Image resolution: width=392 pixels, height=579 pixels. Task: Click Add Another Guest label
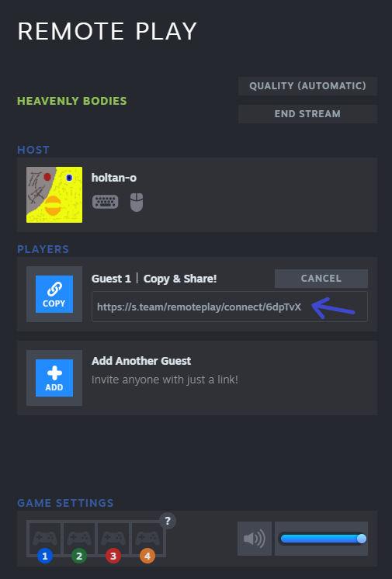[141, 361]
